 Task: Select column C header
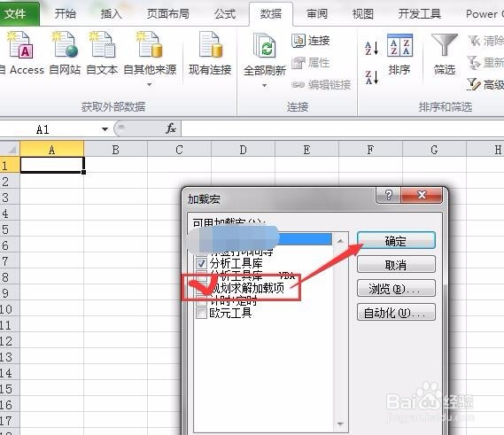(179, 150)
